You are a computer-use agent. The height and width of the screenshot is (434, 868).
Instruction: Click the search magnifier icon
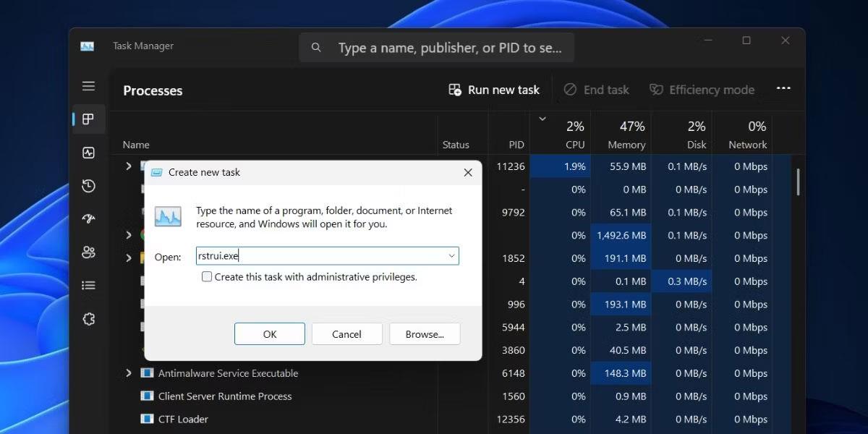tap(316, 48)
